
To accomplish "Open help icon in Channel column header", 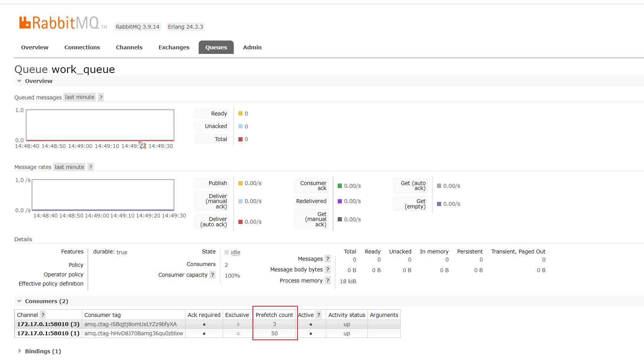I will tap(43, 315).
